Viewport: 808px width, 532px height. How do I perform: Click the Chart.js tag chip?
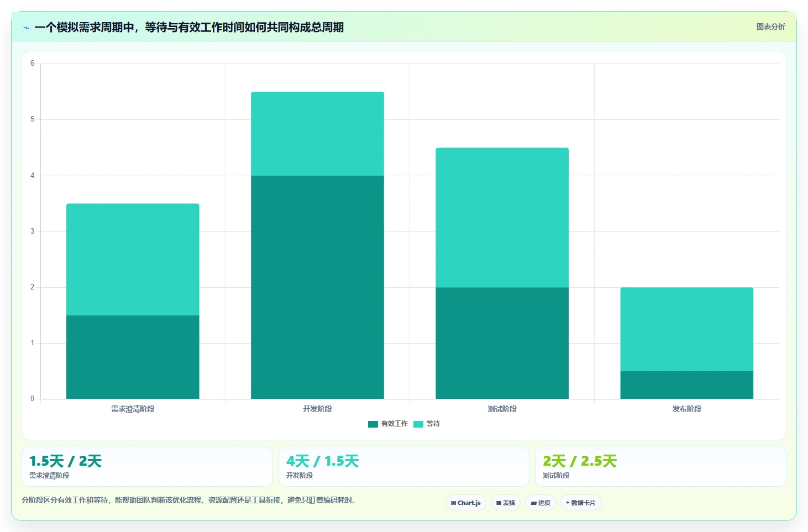click(x=466, y=503)
